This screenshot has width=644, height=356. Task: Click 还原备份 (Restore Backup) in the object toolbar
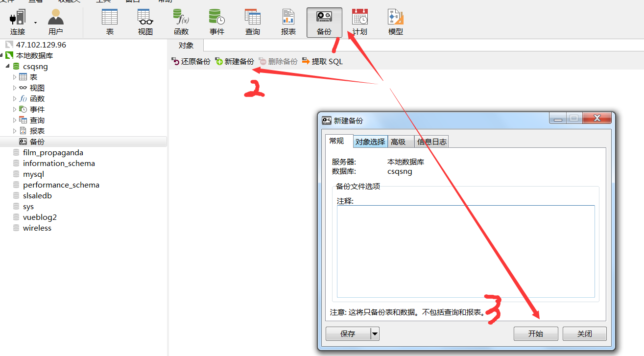[x=191, y=62]
